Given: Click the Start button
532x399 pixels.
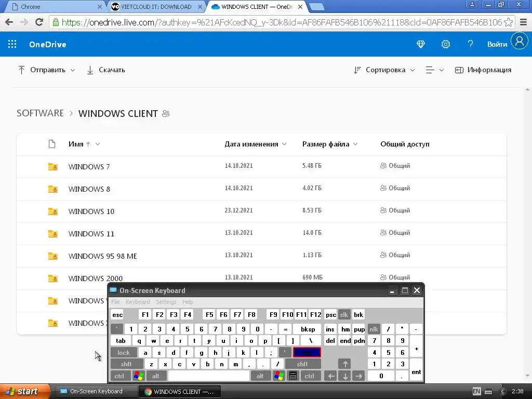Looking at the screenshot, I should coord(24,391).
